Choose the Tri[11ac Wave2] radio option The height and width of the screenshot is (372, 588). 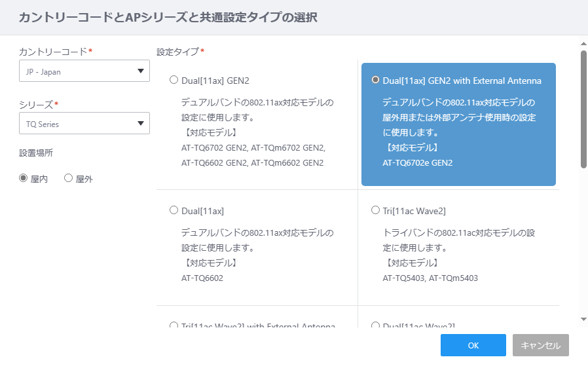click(375, 210)
